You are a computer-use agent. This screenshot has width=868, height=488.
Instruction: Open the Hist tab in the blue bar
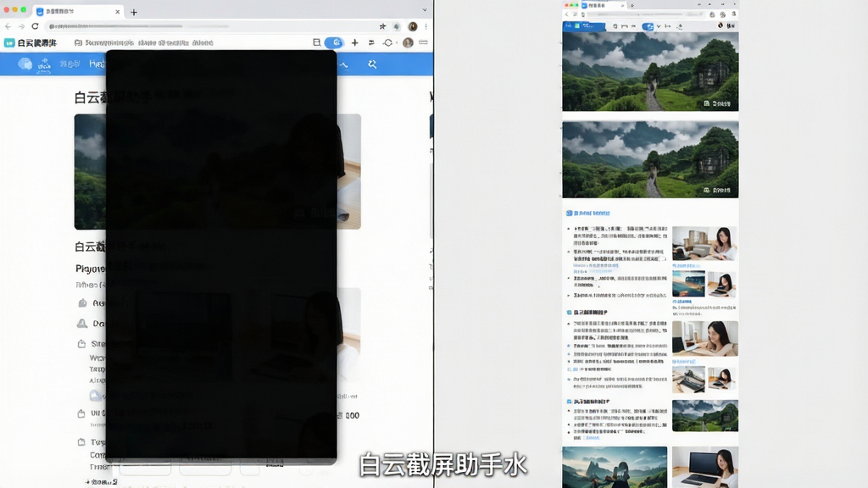click(97, 64)
